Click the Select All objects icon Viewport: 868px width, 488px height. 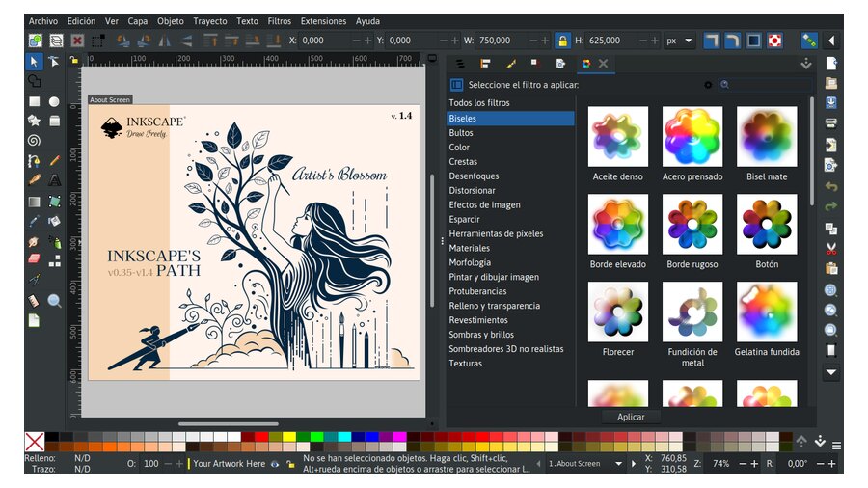36,41
